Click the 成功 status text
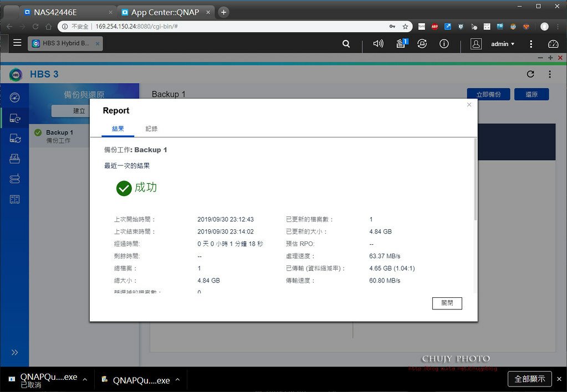This screenshot has width=567, height=392. pyautogui.click(x=146, y=188)
